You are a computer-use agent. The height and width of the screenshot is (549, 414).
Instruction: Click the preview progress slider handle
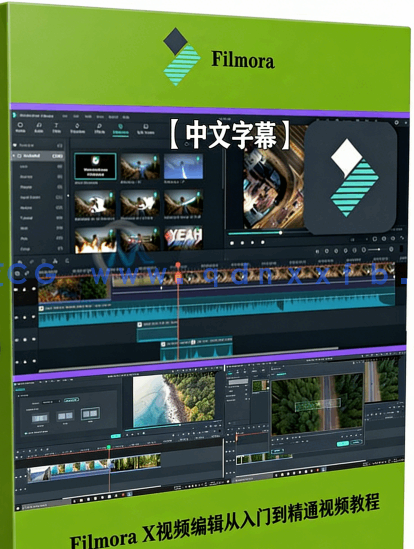pyautogui.click(x=280, y=232)
